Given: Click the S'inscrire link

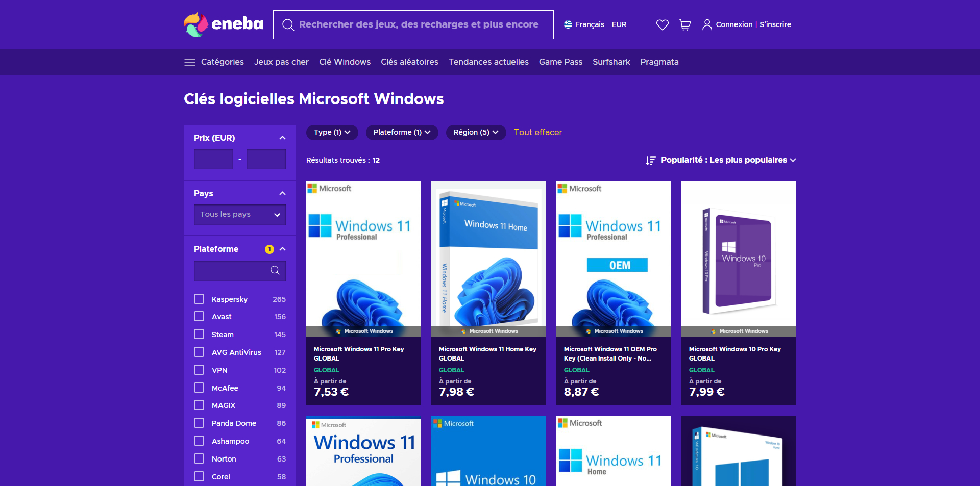Looking at the screenshot, I should (x=775, y=24).
